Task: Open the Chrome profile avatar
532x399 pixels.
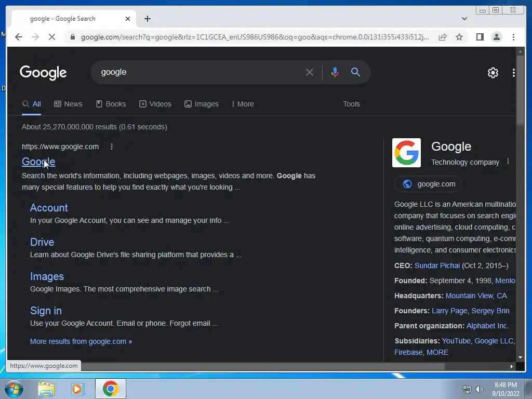Action: click(x=496, y=37)
